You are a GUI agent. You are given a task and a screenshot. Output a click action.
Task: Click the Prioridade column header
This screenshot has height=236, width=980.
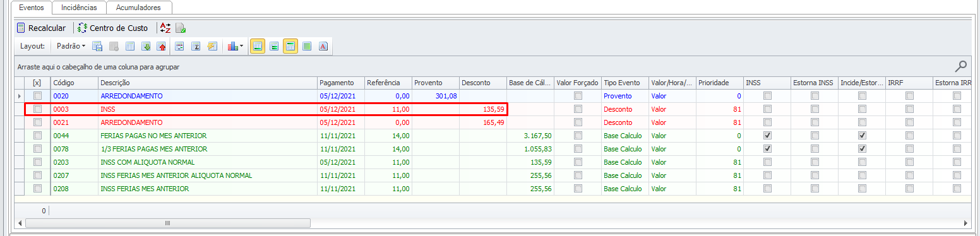click(x=719, y=83)
